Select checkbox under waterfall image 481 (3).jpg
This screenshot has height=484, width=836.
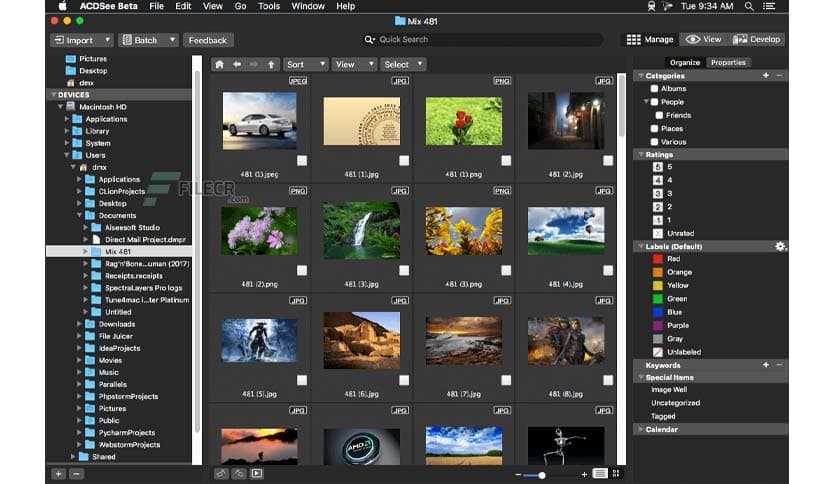[404, 270]
